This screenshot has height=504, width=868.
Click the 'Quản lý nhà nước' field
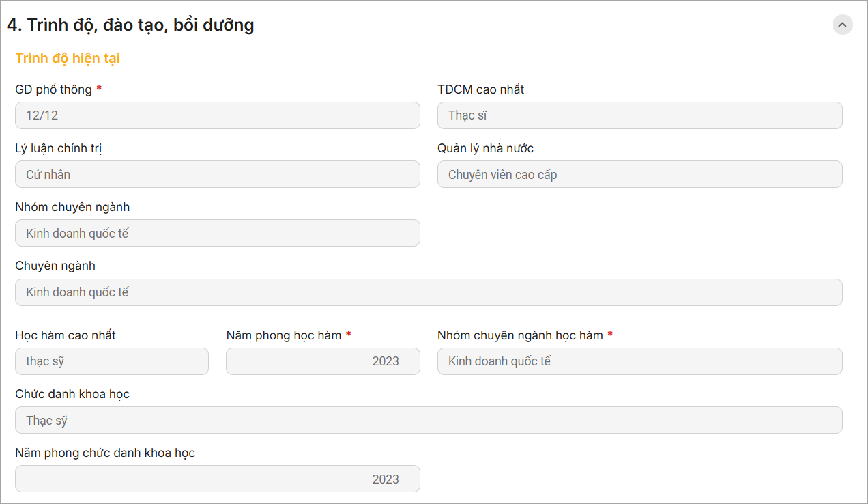639,174
